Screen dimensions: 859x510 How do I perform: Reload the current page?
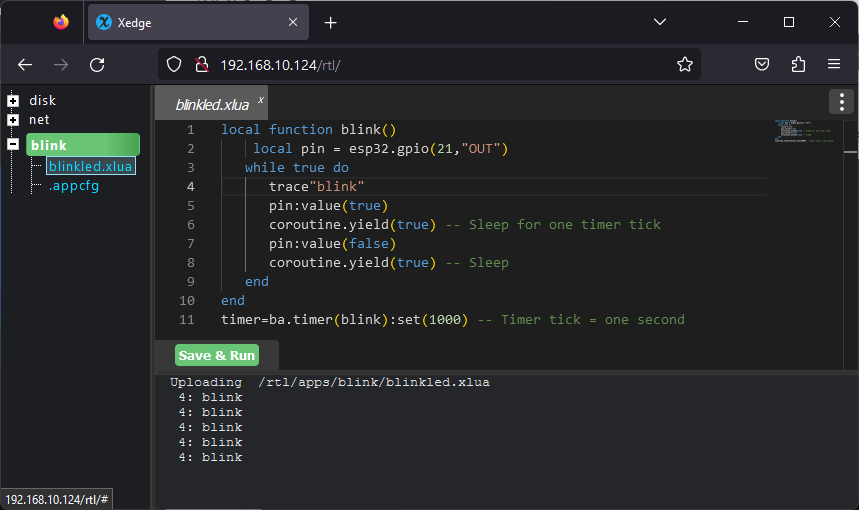point(97,64)
